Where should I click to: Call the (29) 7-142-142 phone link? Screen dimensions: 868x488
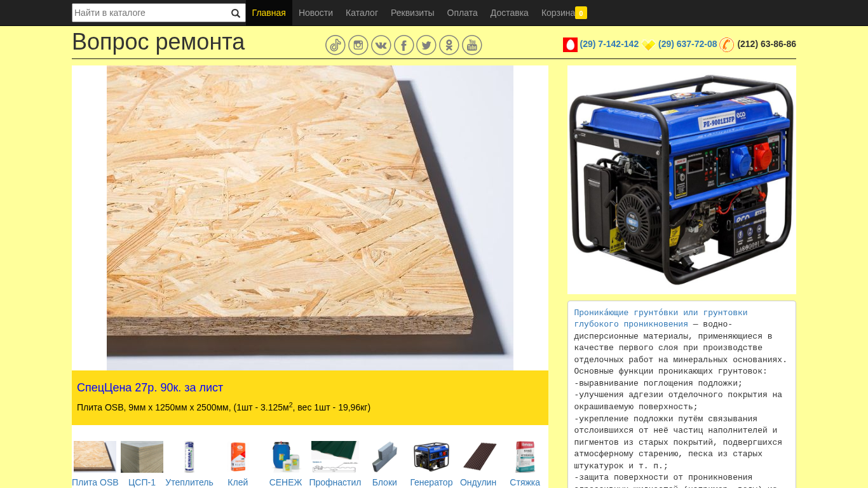click(x=609, y=44)
